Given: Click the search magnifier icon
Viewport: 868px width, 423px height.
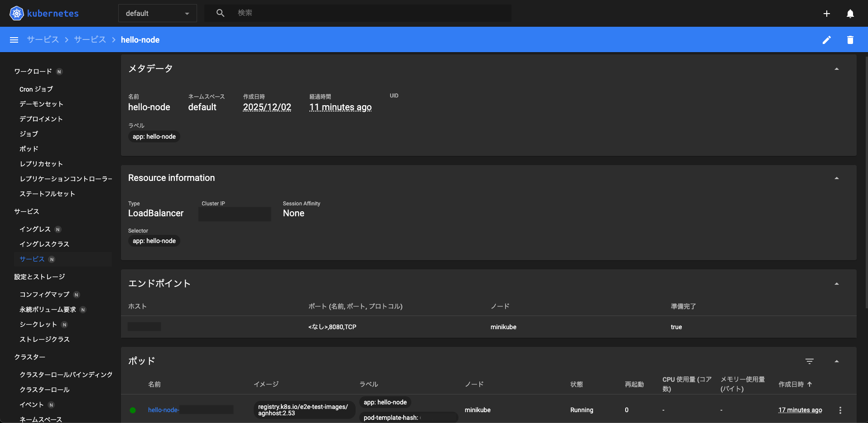Looking at the screenshot, I should pos(220,13).
